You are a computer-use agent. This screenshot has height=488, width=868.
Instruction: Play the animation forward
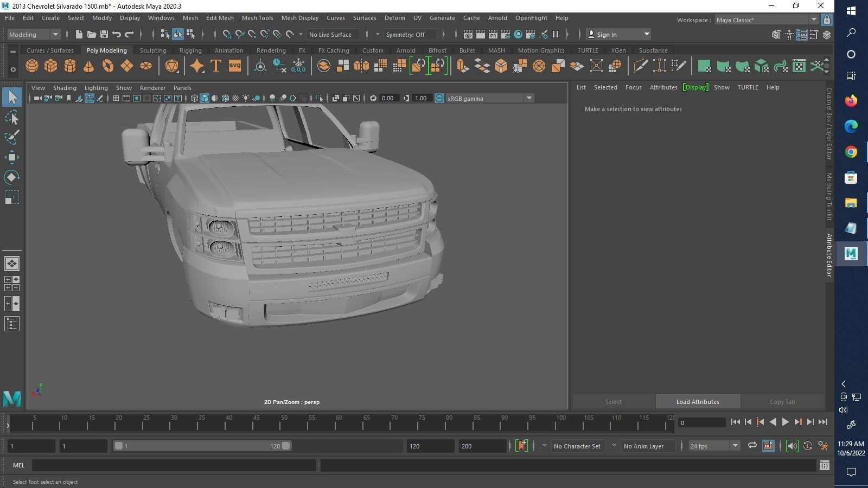785,422
